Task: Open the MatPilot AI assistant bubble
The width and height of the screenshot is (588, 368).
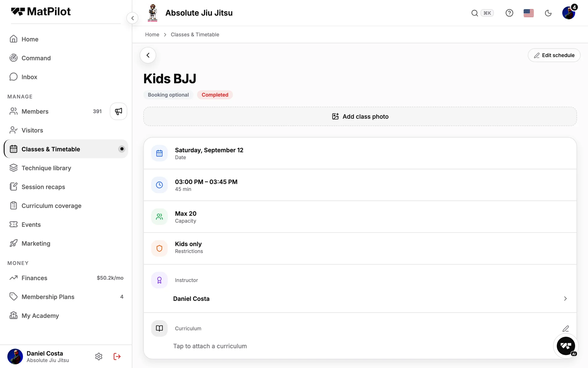Action: pos(566,346)
